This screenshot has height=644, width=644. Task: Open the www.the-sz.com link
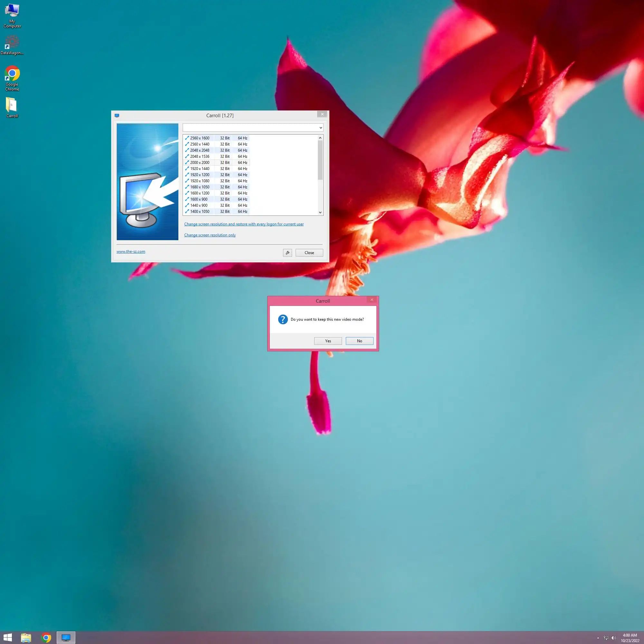(x=131, y=252)
